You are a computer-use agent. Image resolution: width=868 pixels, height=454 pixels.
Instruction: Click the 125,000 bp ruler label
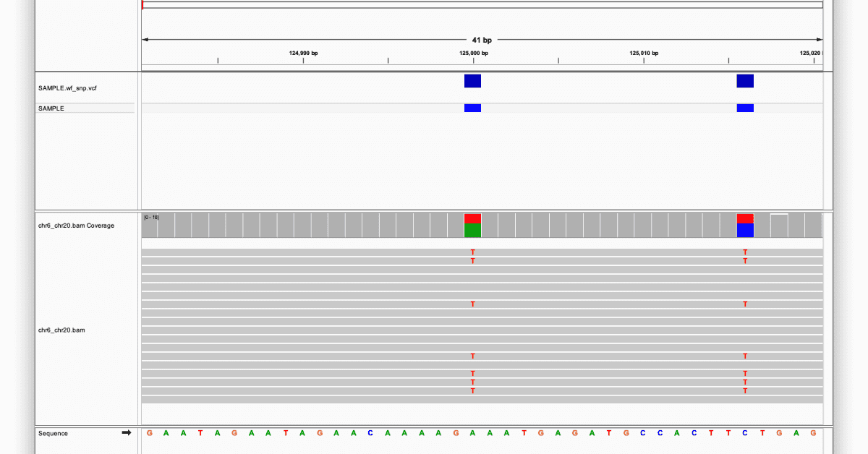[472, 52]
